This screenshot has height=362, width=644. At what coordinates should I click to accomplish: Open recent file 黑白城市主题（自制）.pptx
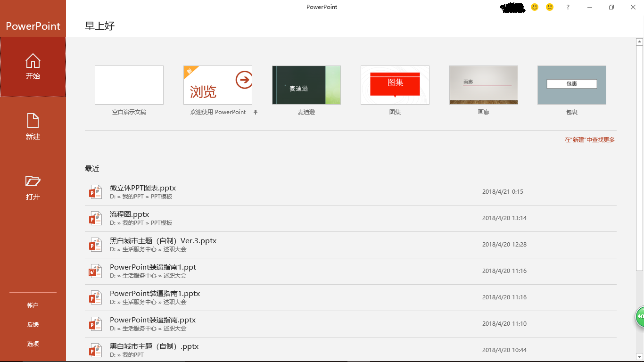pyautogui.click(x=351, y=350)
